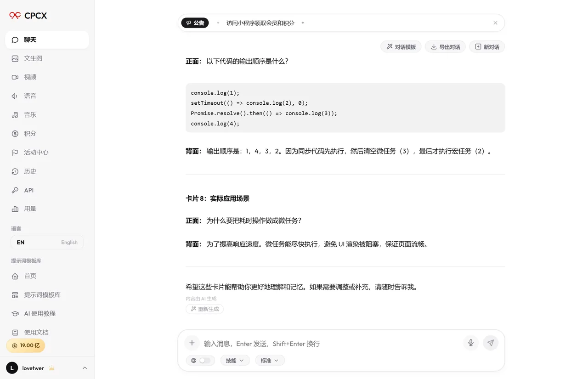Viewport: 588px width, 379px height.
Task: Open the API key icon
Action: pos(15,190)
